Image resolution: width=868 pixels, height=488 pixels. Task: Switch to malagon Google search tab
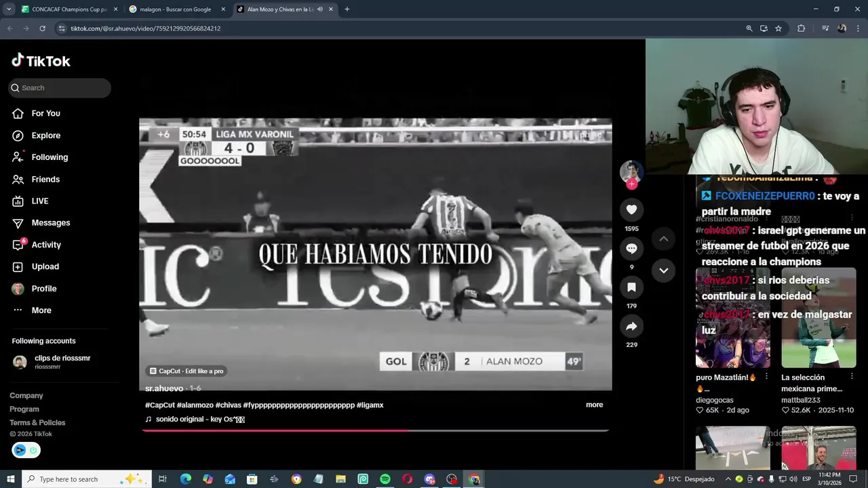pos(178,9)
